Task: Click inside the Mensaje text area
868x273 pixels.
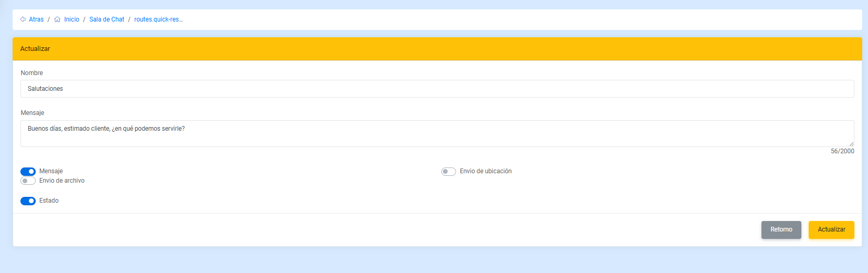Action: point(437,133)
